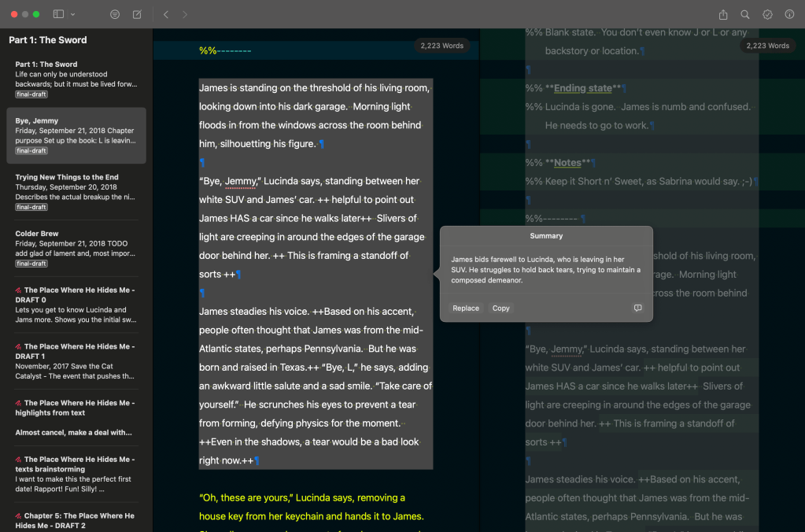Click the red-underlined word Jemmy in left editor

[x=241, y=181]
